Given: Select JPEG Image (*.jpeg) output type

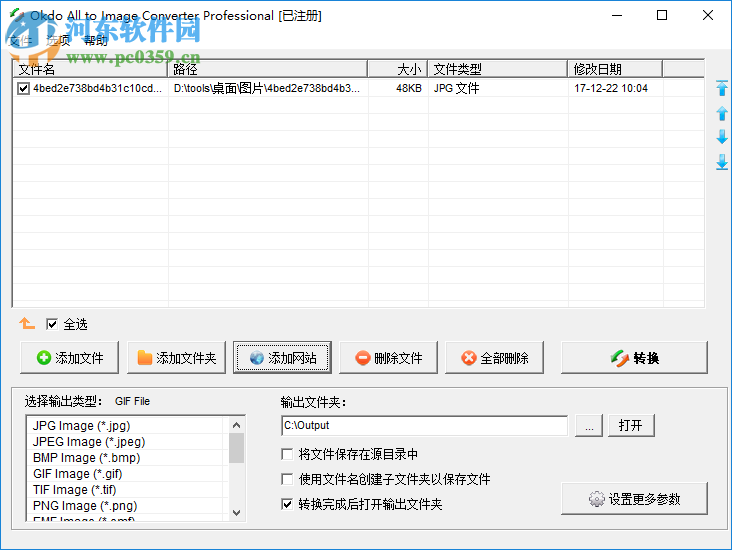Looking at the screenshot, I should point(127,442).
